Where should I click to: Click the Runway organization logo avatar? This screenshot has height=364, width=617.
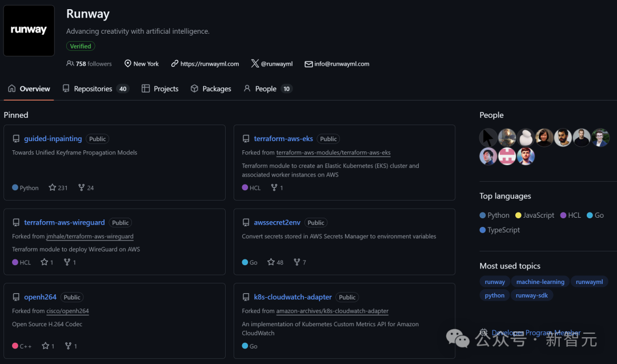pos(29,30)
